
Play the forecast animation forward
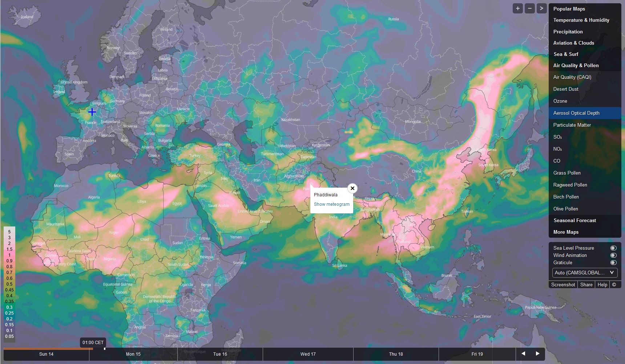click(537, 353)
